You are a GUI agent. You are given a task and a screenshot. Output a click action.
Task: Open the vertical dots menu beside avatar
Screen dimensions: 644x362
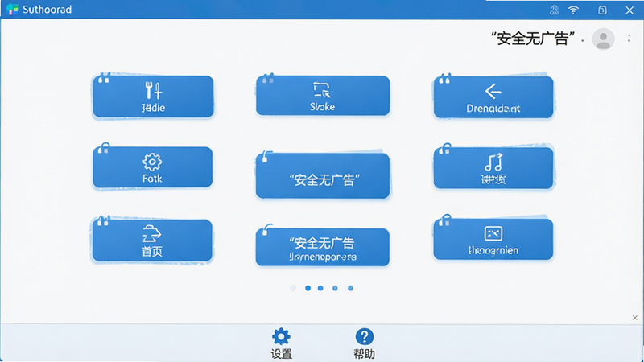[629, 38]
